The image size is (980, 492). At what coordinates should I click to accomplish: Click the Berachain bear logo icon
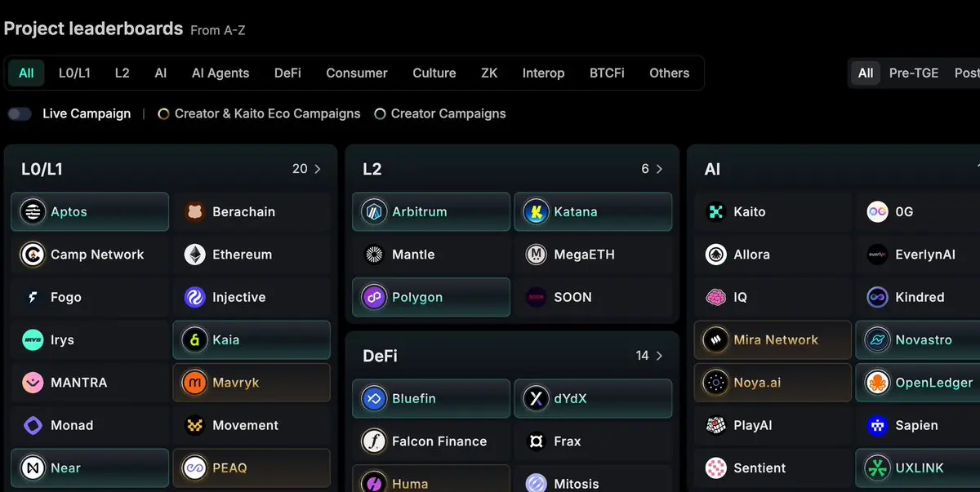click(194, 211)
